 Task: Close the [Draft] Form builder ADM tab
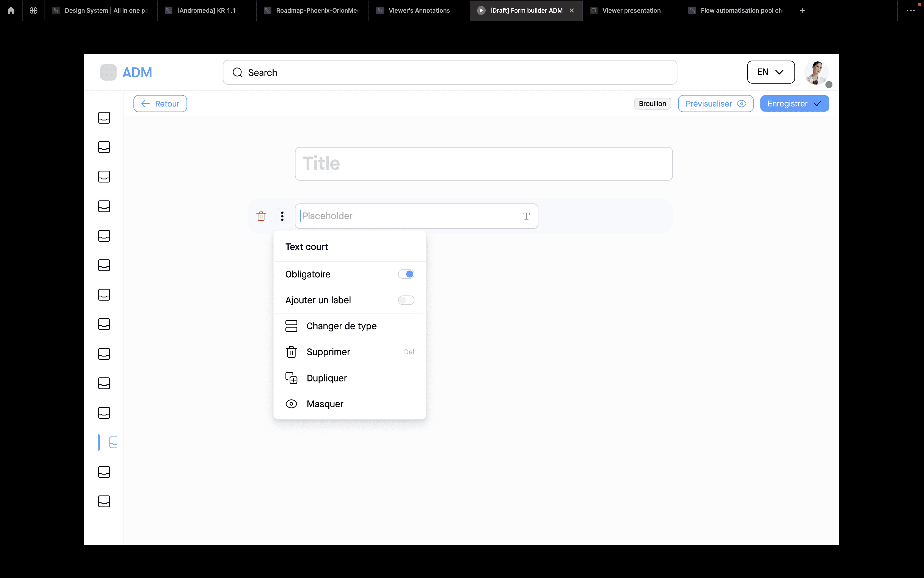coord(571,11)
